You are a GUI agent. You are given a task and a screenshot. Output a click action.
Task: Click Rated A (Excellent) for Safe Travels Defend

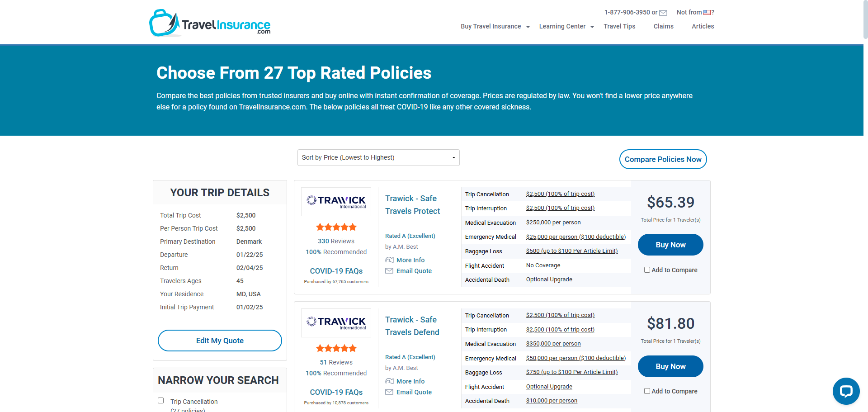click(x=410, y=357)
